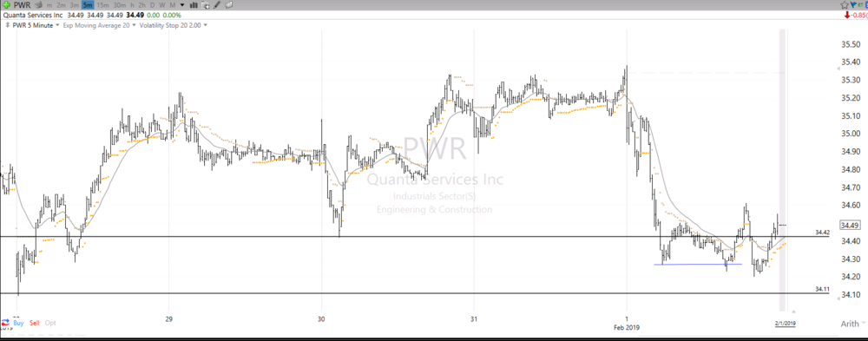This screenshot has height=341, width=868.
Task: Switch to the Weekly (W) timeframe
Action: [162, 5]
